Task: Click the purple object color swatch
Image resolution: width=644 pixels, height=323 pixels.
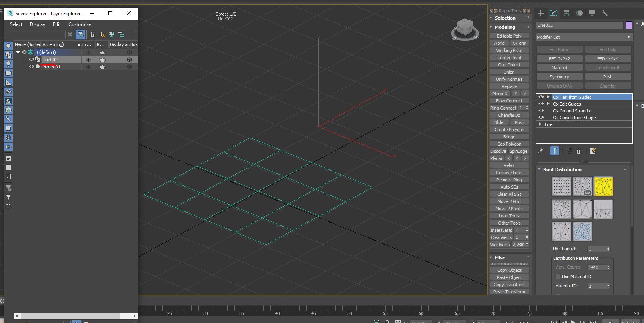Action: click(629, 25)
